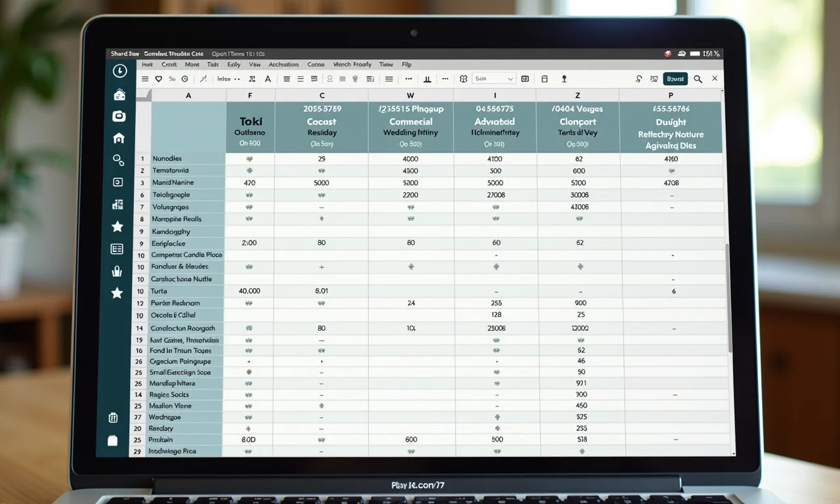
Task: Open the 'Accheations' menu
Action: 283,64
